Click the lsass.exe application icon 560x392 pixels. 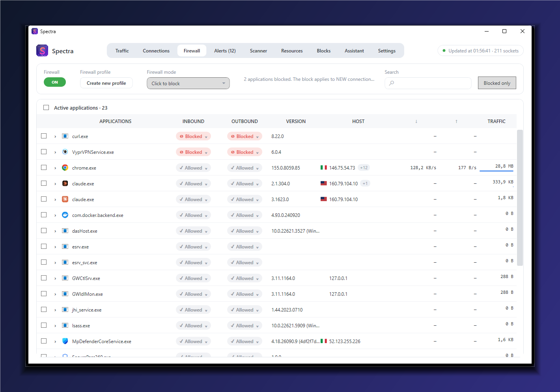(x=65, y=325)
